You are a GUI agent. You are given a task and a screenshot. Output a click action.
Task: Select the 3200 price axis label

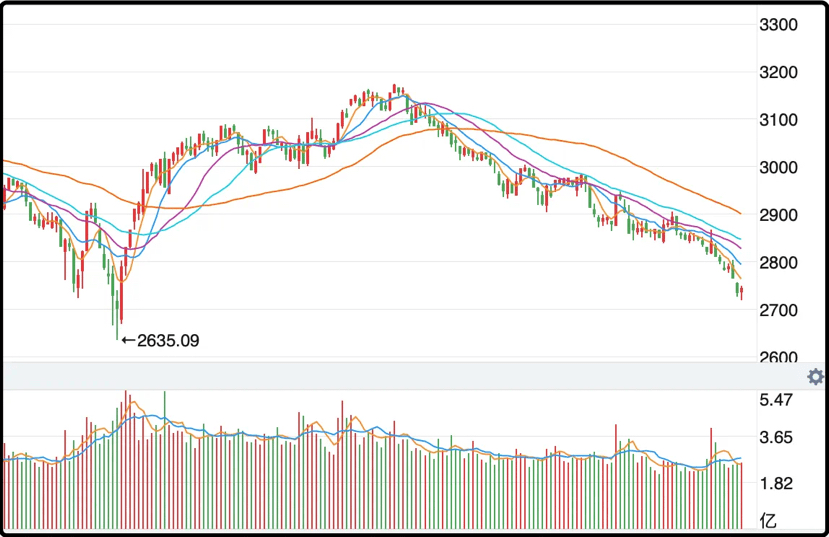tap(778, 72)
